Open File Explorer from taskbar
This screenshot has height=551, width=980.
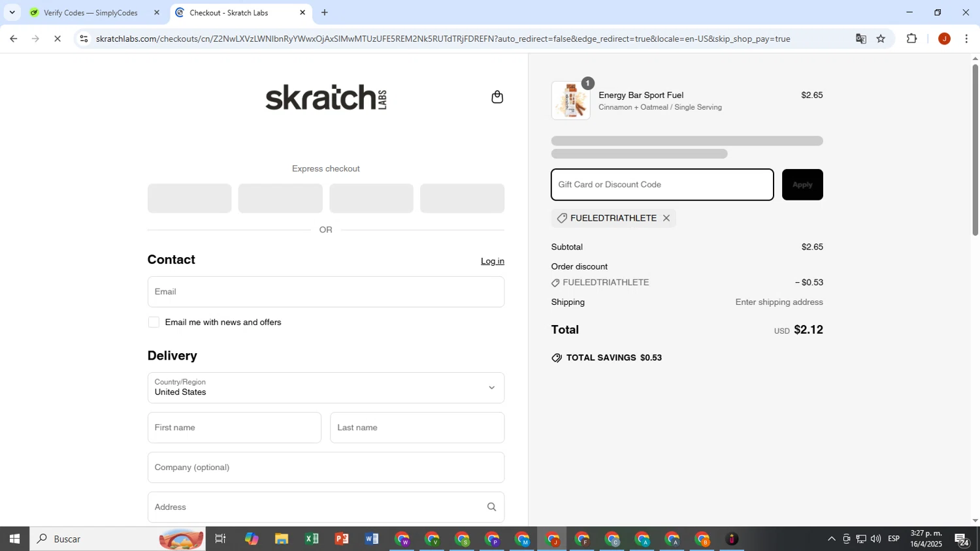click(x=282, y=539)
